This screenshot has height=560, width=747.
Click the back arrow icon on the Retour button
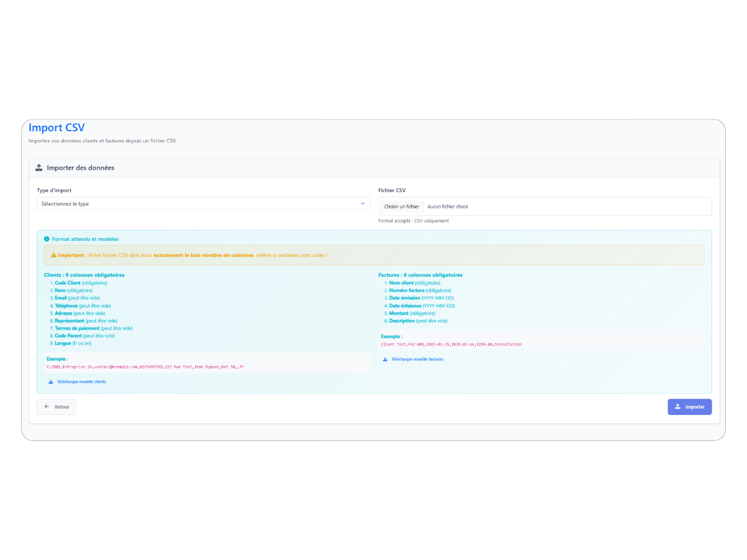47,406
